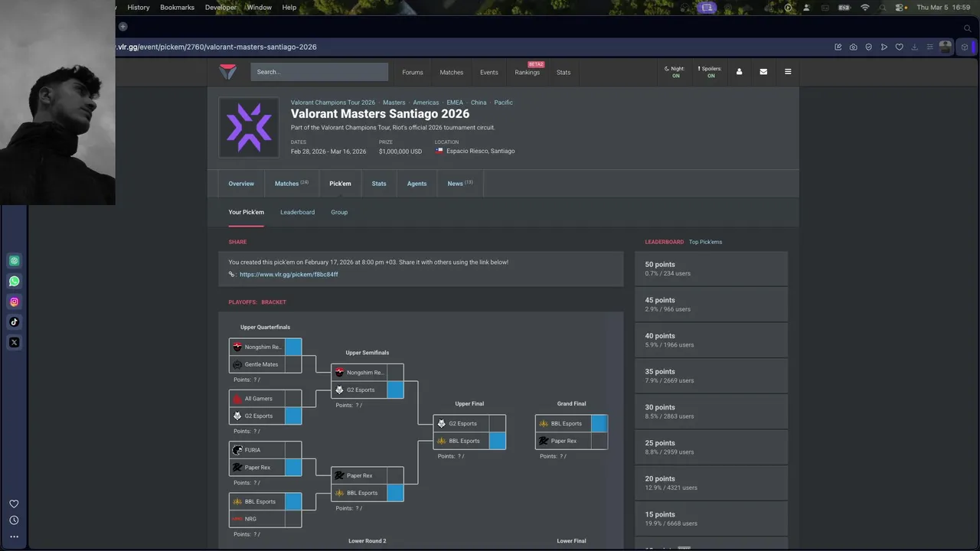Click the heart bookmark icon in address bar
Screen dimensions: 980x551
click(900, 47)
